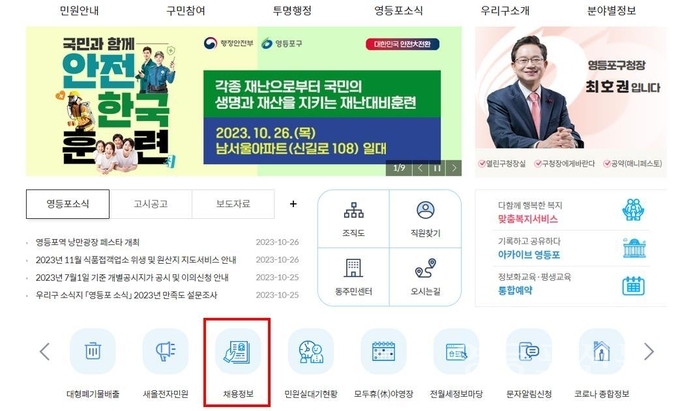Open the 직원찾기 person icon

(425, 219)
